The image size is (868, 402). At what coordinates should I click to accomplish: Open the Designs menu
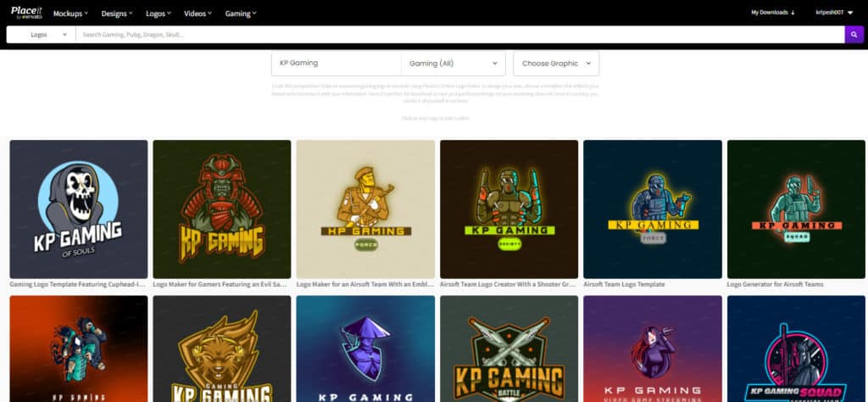pyautogui.click(x=117, y=14)
